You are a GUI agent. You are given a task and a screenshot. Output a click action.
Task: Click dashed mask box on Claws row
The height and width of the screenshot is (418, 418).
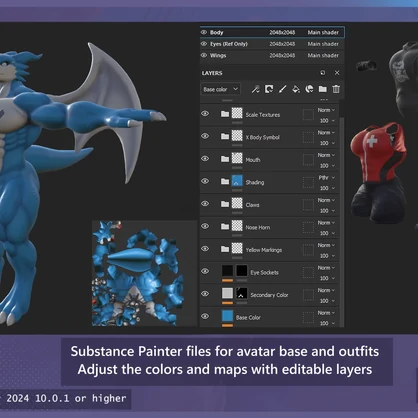[x=308, y=205]
